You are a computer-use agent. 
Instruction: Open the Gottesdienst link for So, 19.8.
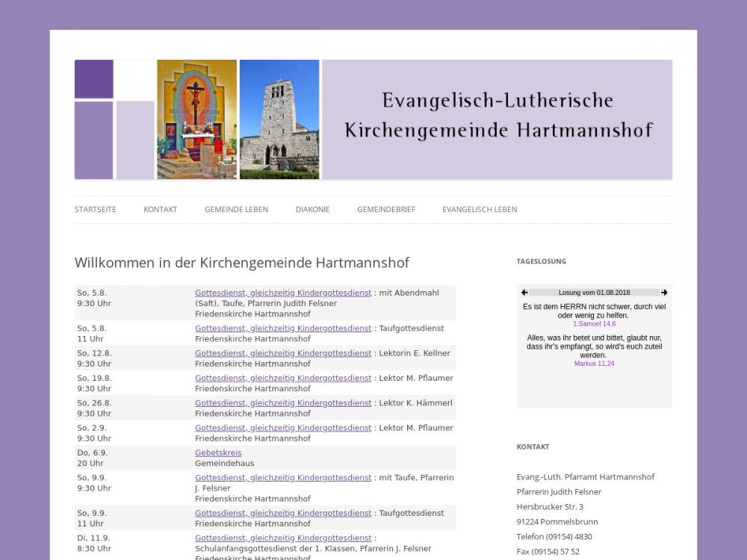tap(282, 379)
